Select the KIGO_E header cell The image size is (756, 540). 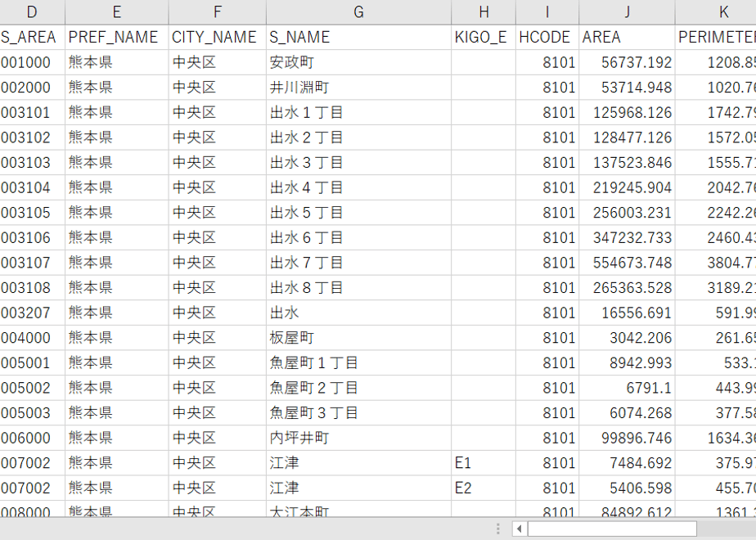point(484,37)
